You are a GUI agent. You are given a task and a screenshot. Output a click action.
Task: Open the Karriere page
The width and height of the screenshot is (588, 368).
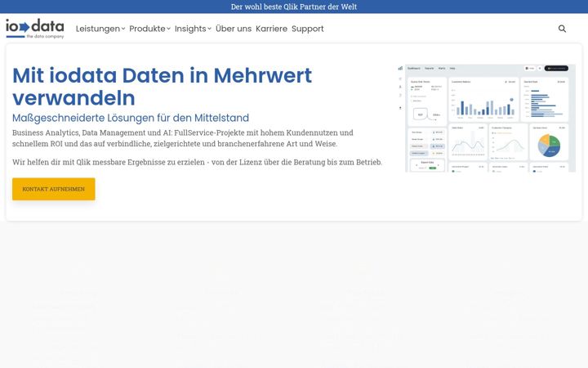coord(271,29)
